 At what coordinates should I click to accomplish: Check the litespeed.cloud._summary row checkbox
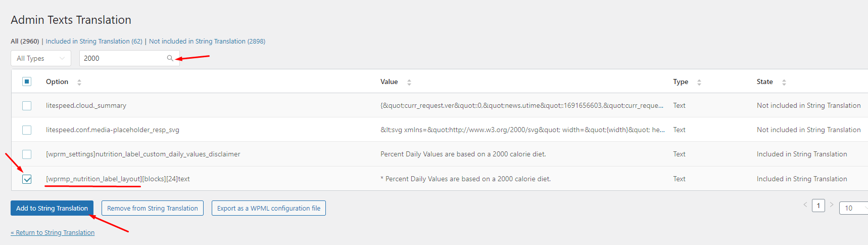[x=27, y=106]
